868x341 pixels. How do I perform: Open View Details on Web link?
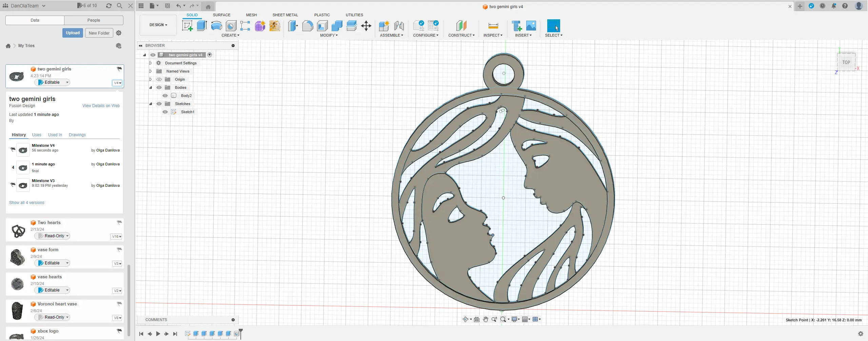coord(101,106)
